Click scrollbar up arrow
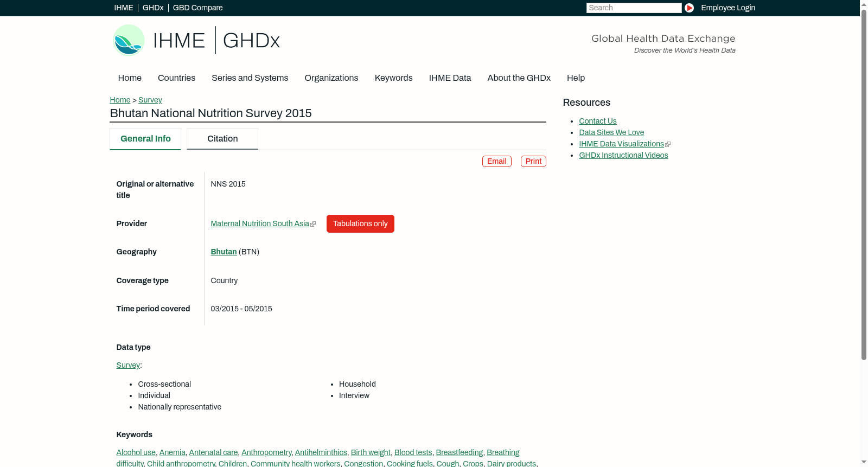Image resolution: width=868 pixels, height=467 pixels. 864,4
